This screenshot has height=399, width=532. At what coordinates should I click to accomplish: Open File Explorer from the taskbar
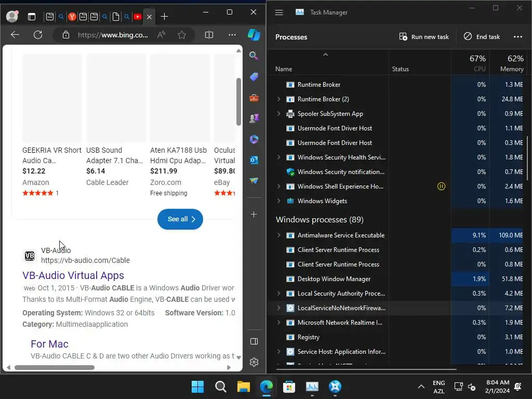[243, 387]
